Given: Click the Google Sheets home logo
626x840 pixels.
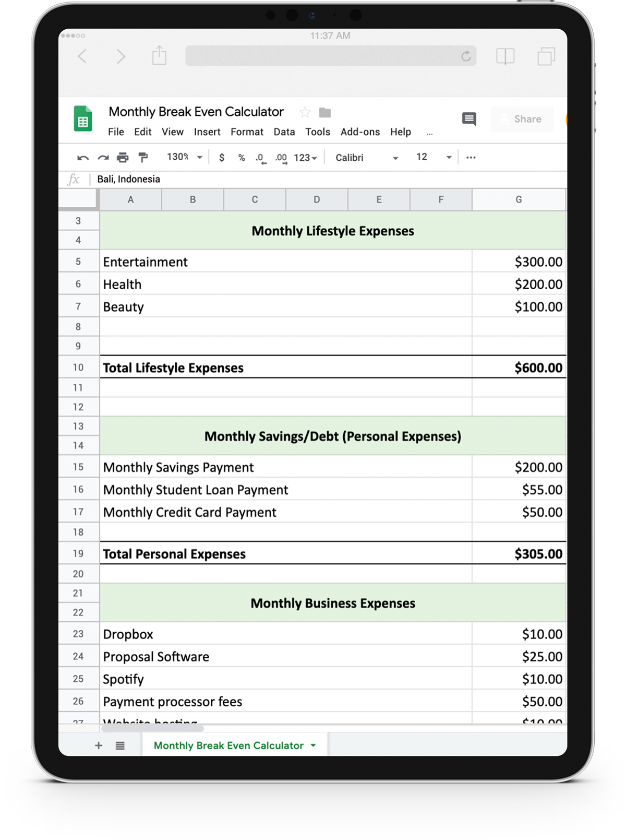Looking at the screenshot, I should pyautogui.click(x=83, y=119).
